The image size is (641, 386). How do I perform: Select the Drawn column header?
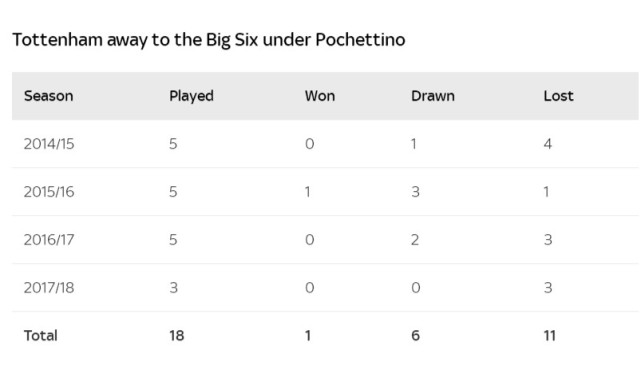[433, 96]
